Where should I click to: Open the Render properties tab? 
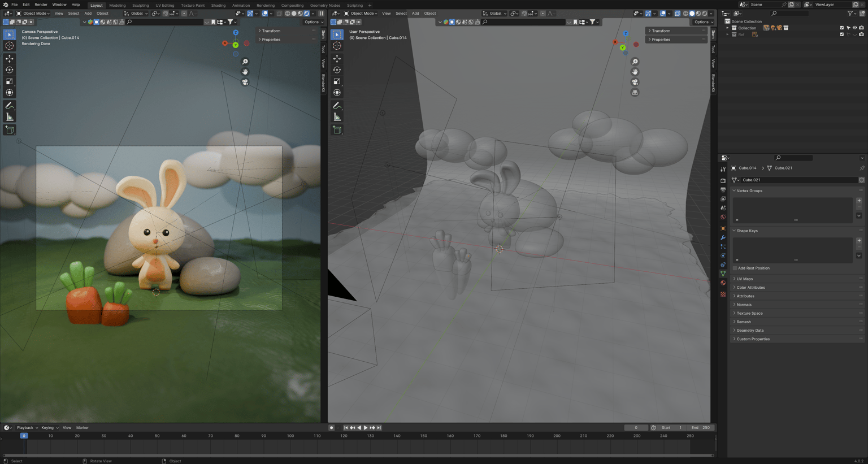723,180
